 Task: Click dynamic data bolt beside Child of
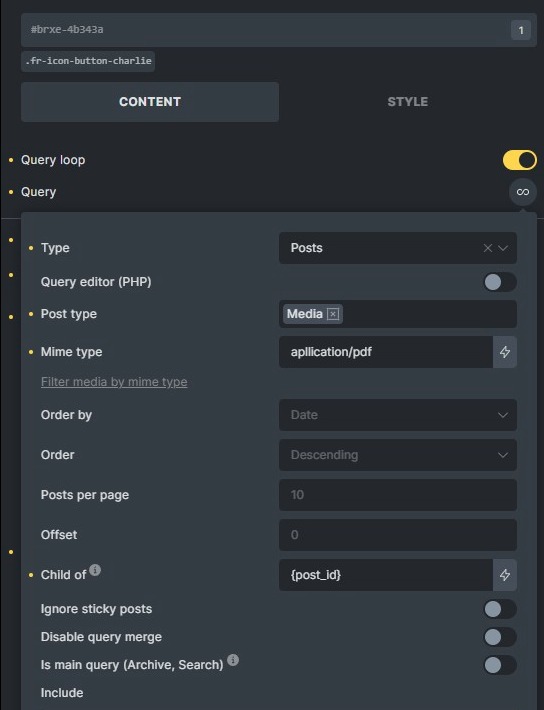[505, 575]
